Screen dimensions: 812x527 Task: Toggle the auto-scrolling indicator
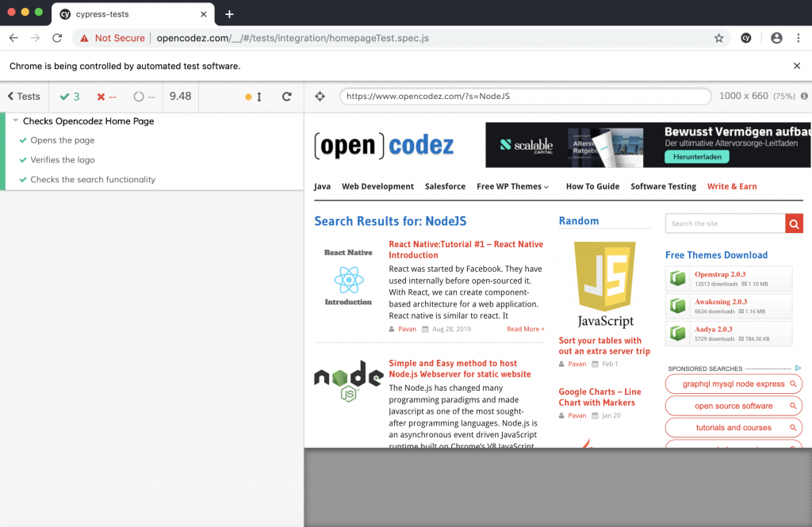(253, 97)
